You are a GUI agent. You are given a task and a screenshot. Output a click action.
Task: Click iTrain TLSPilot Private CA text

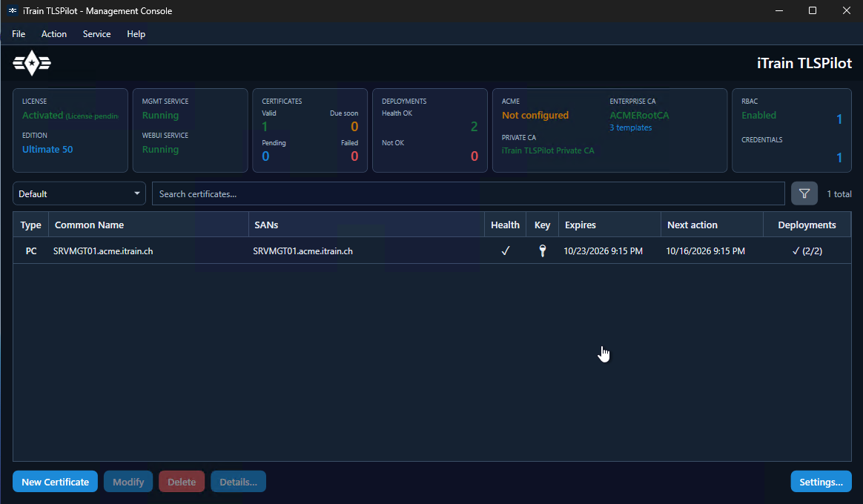point(548,150)
